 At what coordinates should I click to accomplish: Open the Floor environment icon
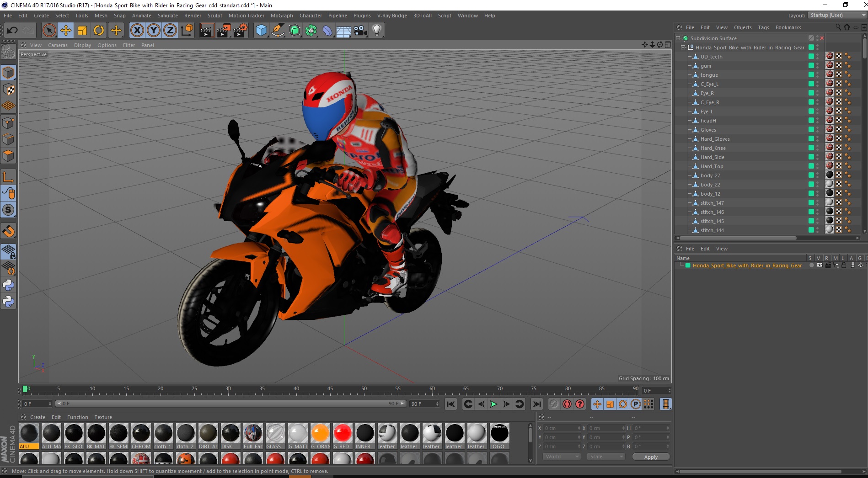[x=344, y=31]
